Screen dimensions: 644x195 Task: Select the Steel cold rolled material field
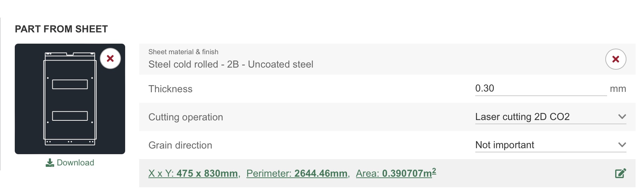[x=231, y=64]
